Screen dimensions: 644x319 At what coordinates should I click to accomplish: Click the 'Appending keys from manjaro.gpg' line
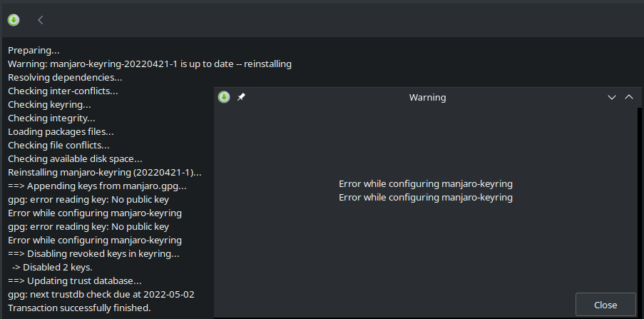97,186
